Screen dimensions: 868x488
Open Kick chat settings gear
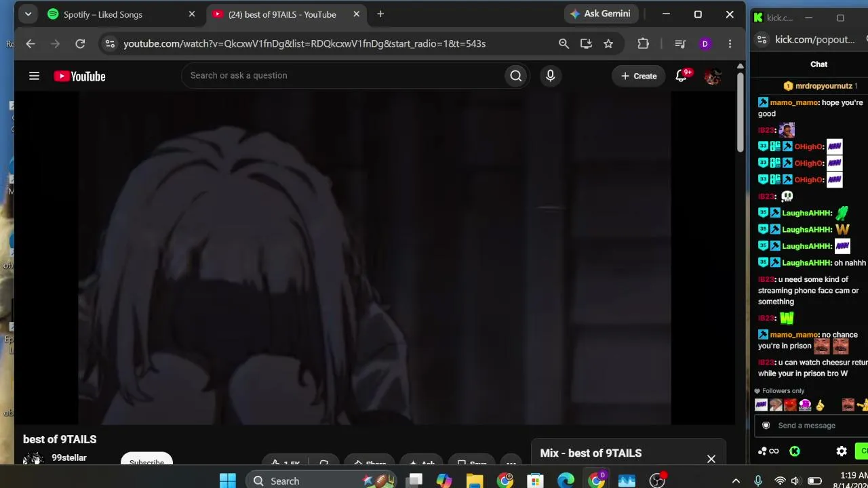pos(842,451)
